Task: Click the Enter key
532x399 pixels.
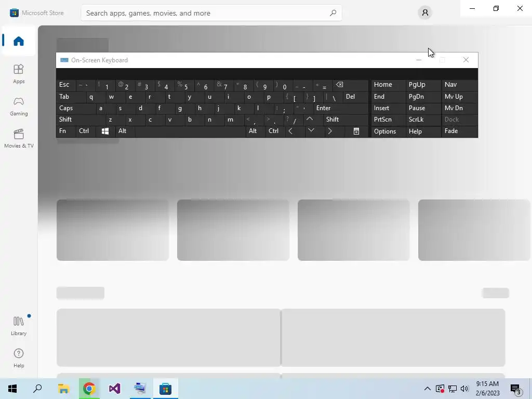Action: pyautogui.click(x=341, y=108)
